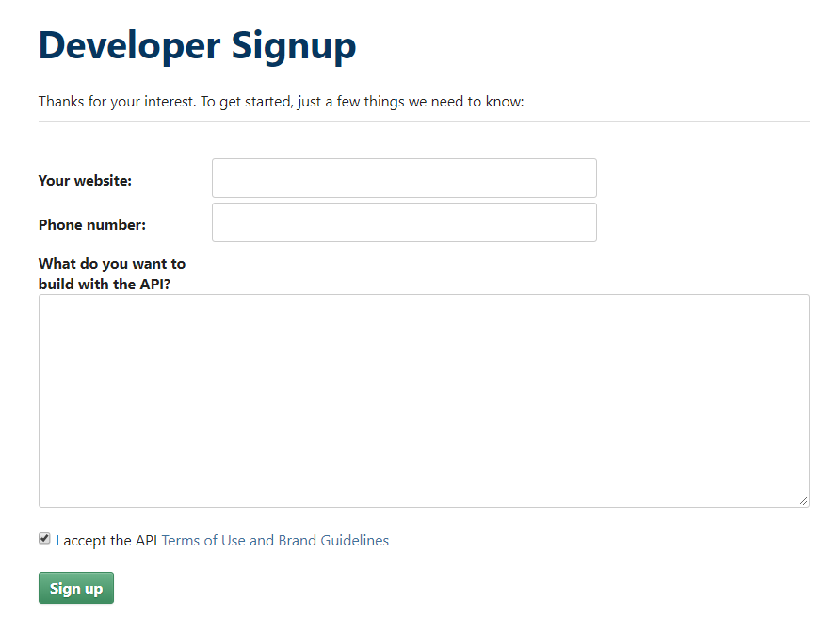Click the 'Terms of Use' words in link
The height and width of the screenshot is (635, 840).
coord(203,541)
